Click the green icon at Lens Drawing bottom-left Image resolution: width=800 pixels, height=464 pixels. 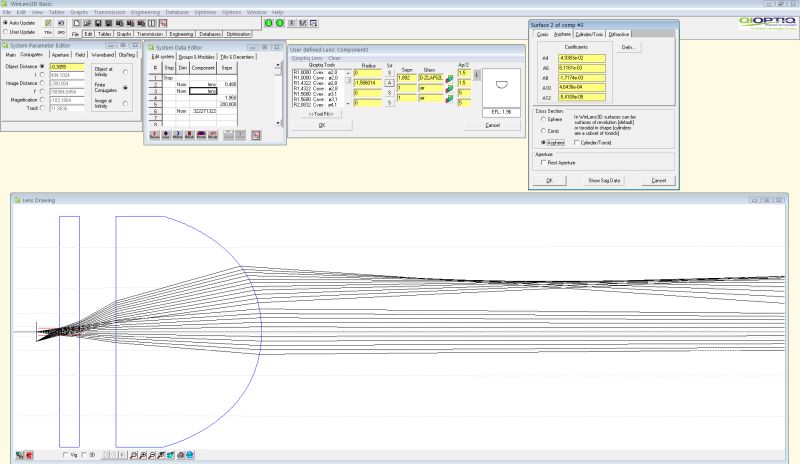point(20,455)
